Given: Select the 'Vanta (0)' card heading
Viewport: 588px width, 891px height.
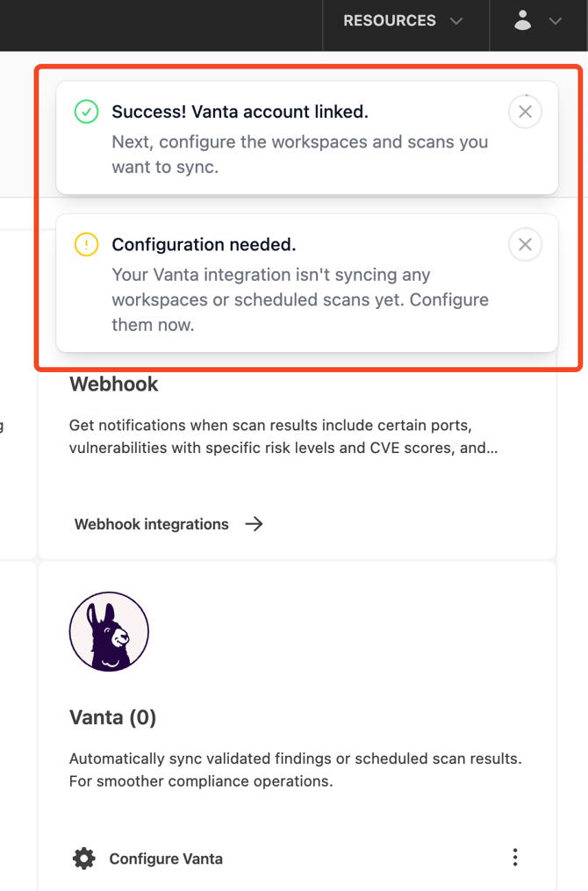Looking at the screenshot, I should [x=112, y=717].
